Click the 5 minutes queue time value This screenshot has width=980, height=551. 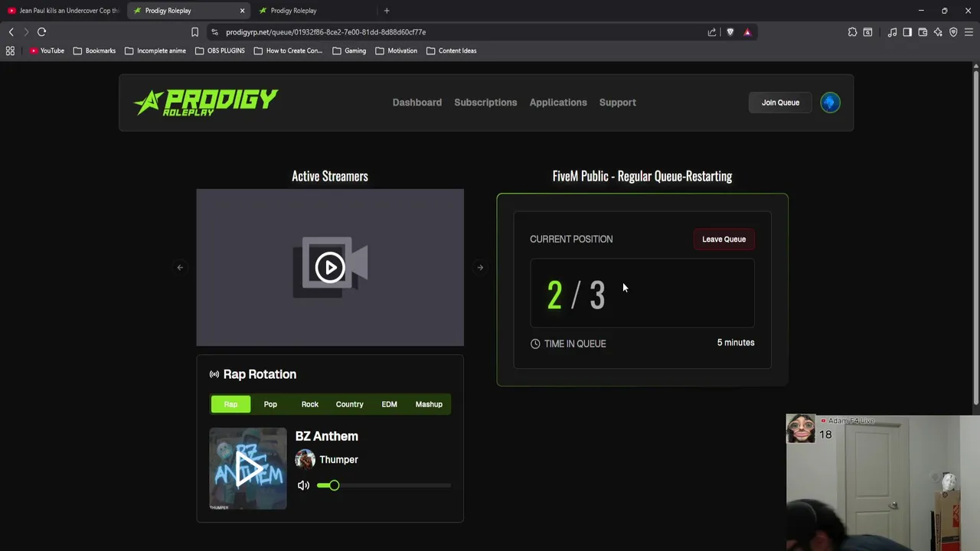coord(736,343)
